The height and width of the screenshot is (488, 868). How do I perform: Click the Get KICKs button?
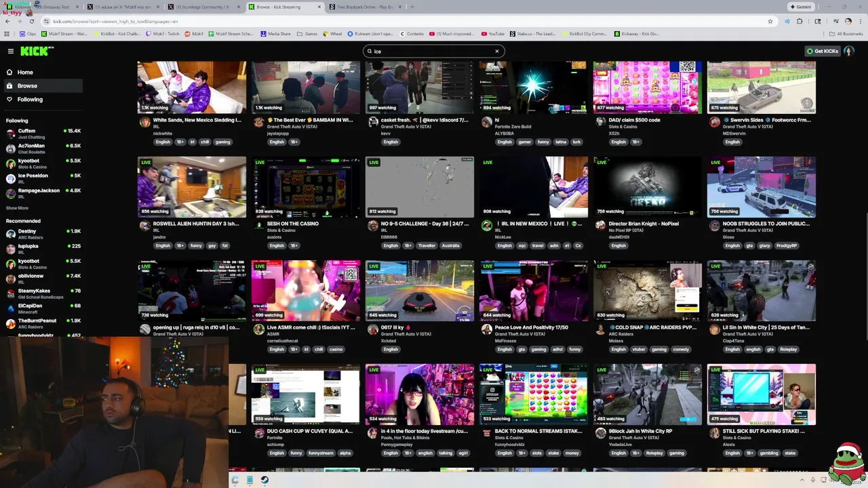(822, 52)
